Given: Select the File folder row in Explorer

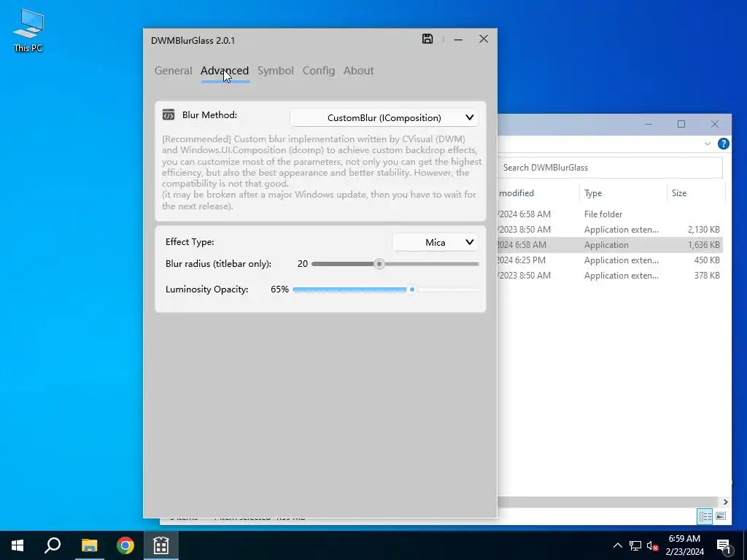Looking at the screenshot, I should [610, 214].
